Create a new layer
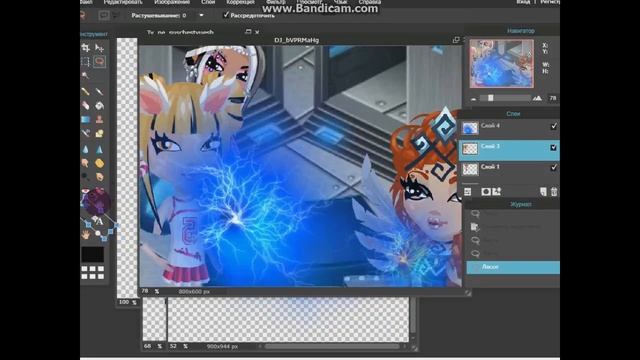Screen dimensions: 640x360 [x=543, y=191]
